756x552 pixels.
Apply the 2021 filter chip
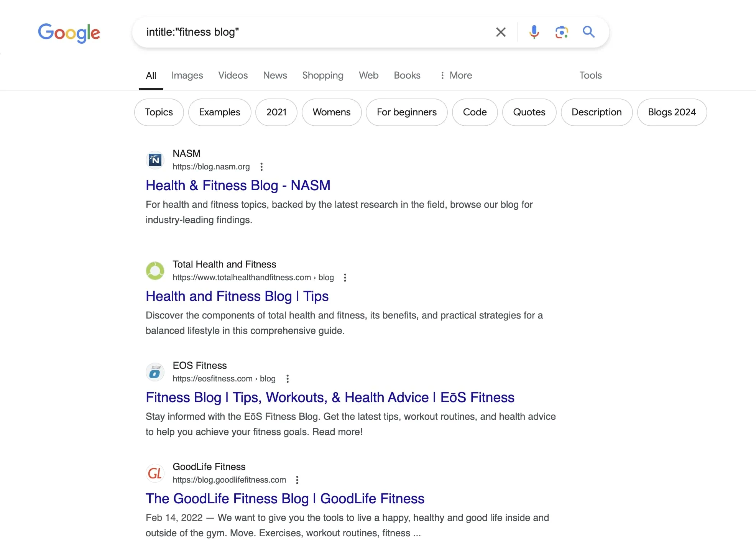[x=276, y=112]
